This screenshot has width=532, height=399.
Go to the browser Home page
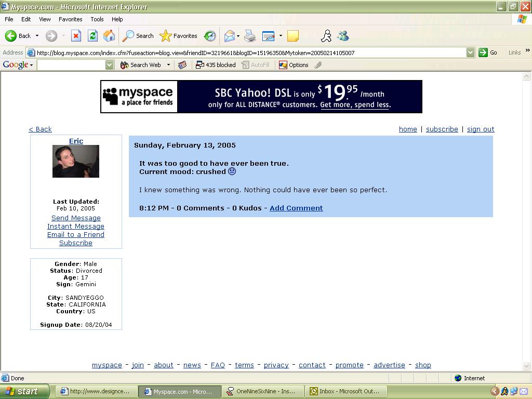click(x=109, y=36)
